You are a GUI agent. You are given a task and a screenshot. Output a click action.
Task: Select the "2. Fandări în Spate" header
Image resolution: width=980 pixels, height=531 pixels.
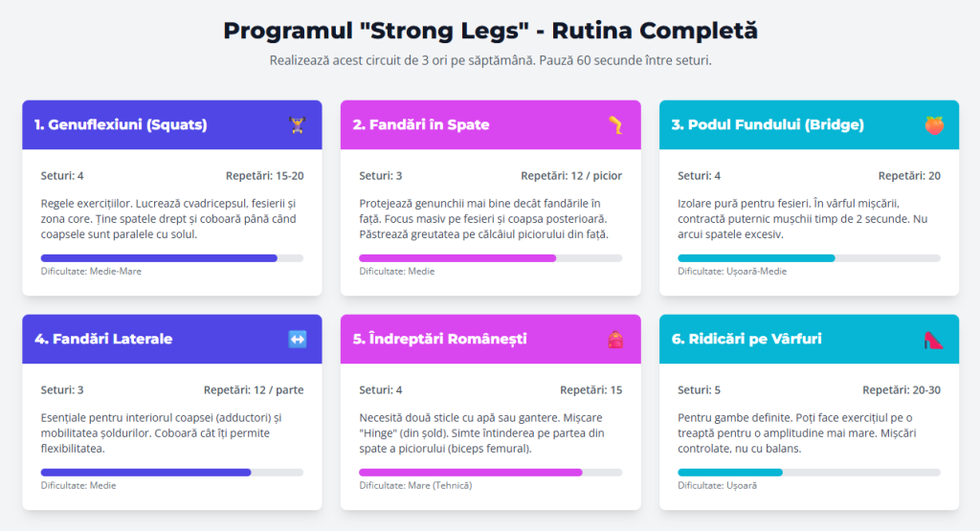pos(421,125)
